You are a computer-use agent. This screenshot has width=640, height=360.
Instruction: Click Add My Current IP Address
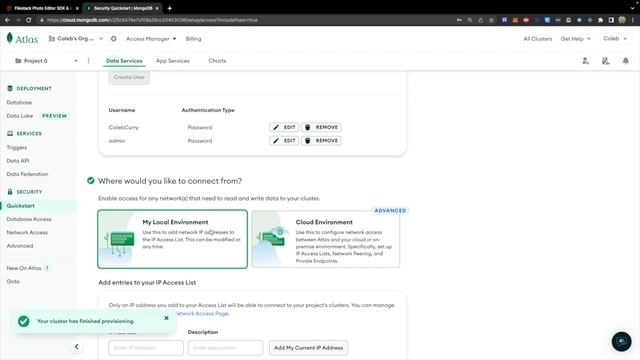pos(308,348)
